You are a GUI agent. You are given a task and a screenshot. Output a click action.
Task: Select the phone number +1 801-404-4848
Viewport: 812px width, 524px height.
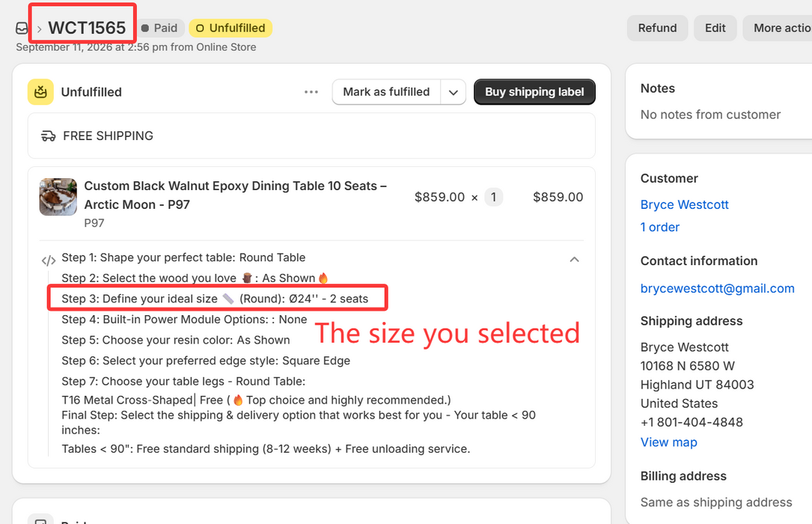pyautogui.click(x=692, y=422)
